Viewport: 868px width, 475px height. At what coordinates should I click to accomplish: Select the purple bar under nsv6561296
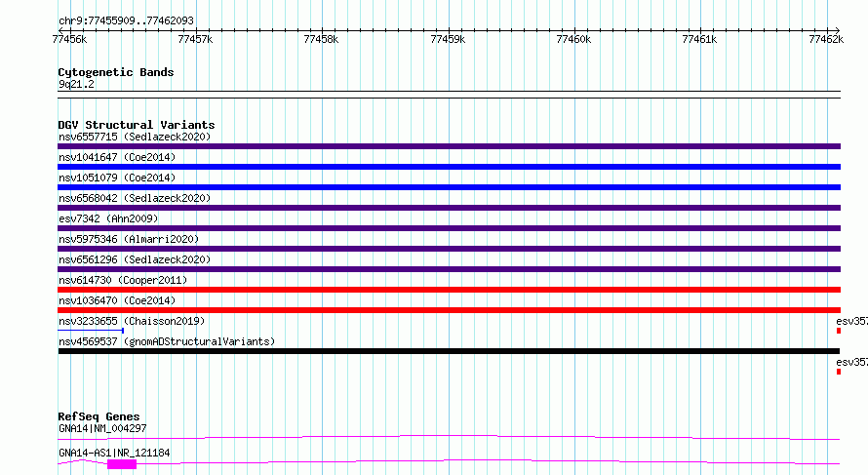pyautogui.click(x=449, y=269)
